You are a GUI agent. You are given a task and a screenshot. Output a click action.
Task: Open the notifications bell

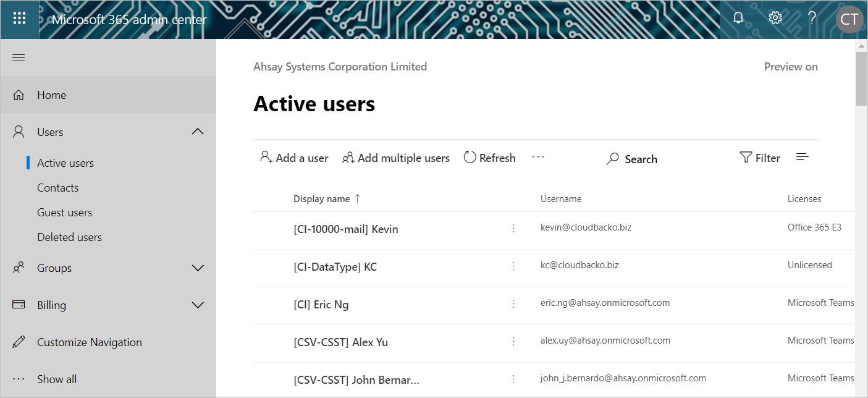click(x=738, y=19)
